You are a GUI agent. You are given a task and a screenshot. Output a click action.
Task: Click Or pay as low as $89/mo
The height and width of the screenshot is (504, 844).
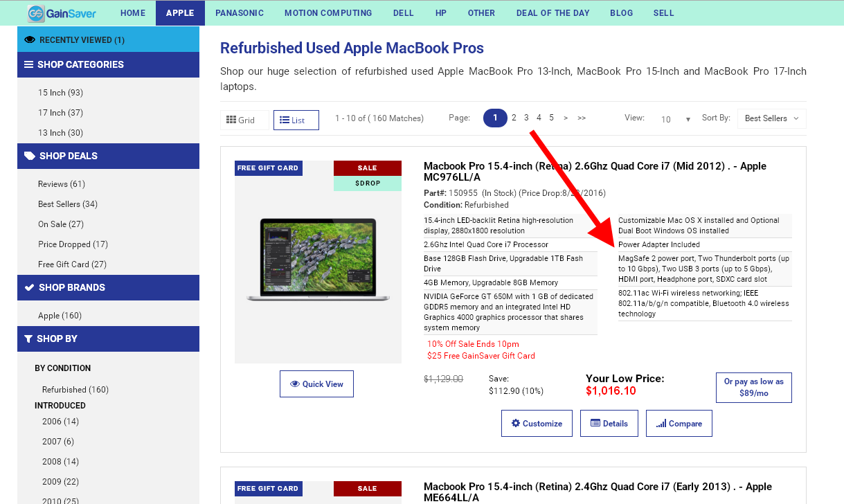point(754,388)
